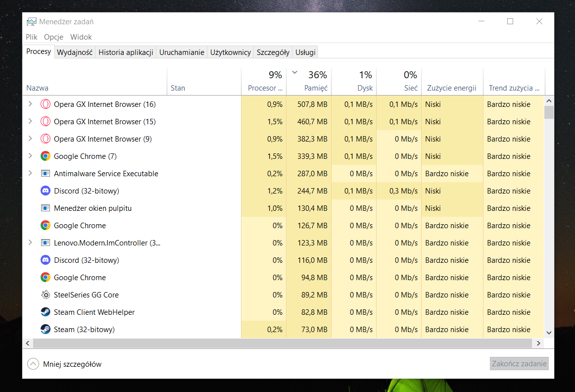Image resolution: width=575 pixels, height=392 pixels.
Task: Switch to the Użytkownicy tab
Action: click(x=230, y=52)
